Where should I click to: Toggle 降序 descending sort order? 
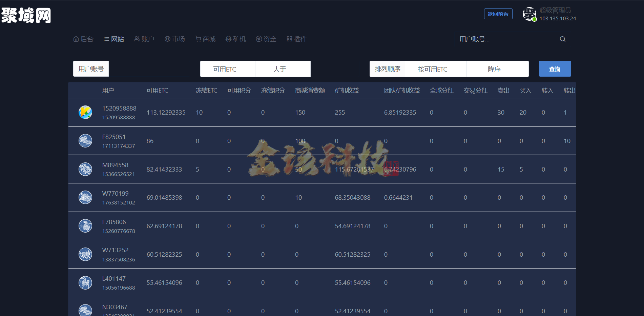pos(497,69)
